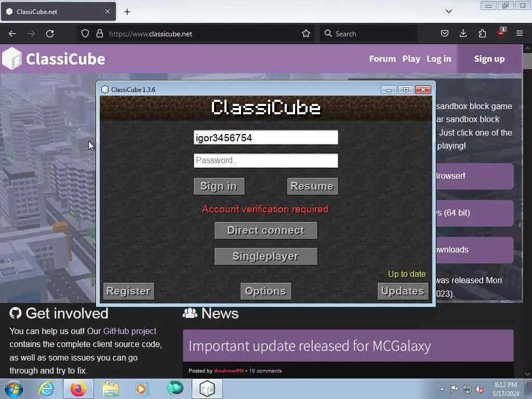Open AndrewPH author link

point(229,370)
